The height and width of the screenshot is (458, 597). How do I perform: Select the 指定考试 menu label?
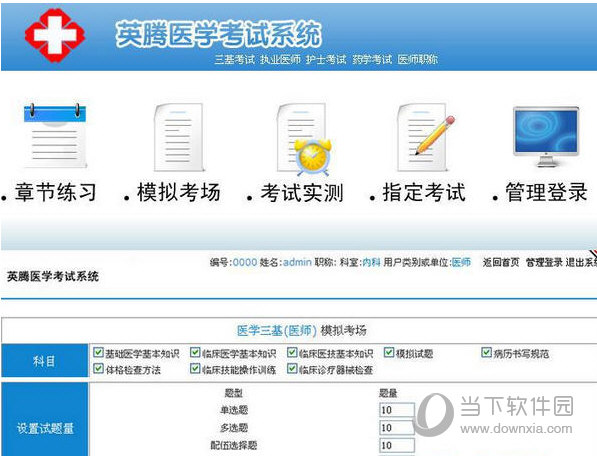[x=424, y=192]
